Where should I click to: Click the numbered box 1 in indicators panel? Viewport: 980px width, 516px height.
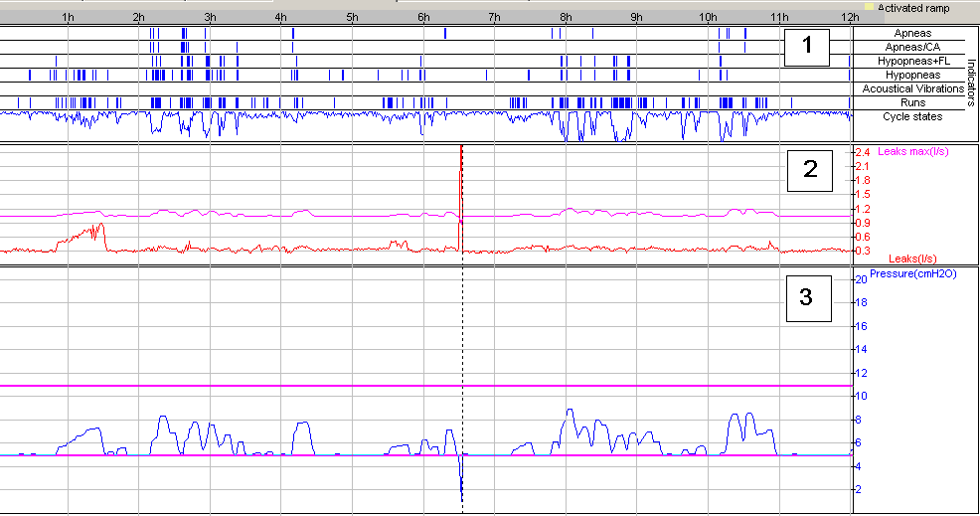pos(808,46)
